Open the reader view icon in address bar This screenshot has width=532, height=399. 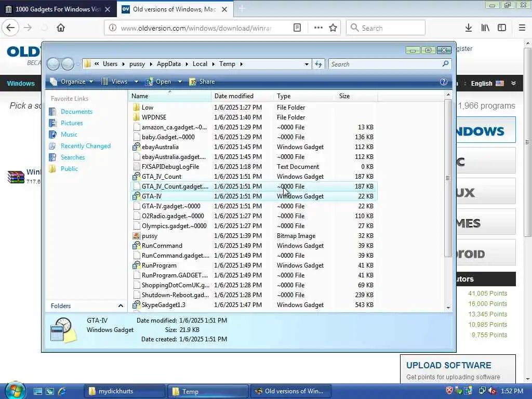pyautogui.click(x=297, y=28)
